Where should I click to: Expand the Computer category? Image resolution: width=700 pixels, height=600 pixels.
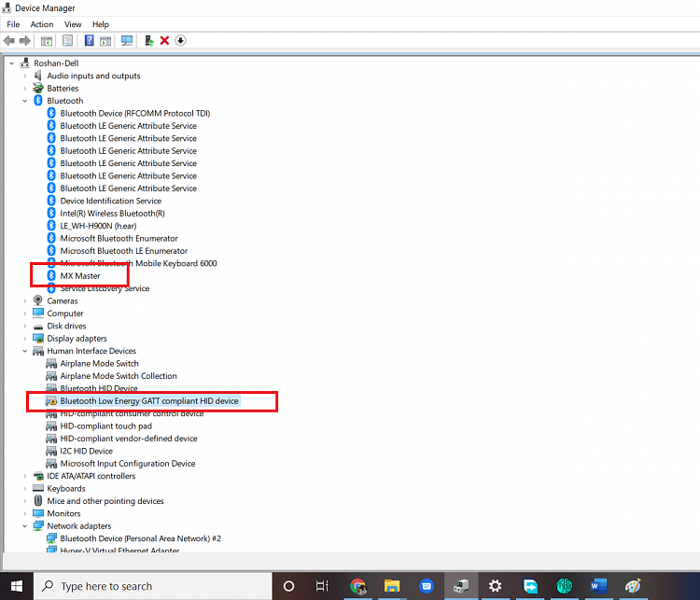tap(25, 314)
